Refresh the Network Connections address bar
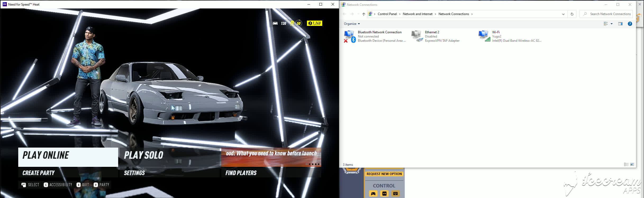This screenshot has width=644, height=198. click(572, 14)
